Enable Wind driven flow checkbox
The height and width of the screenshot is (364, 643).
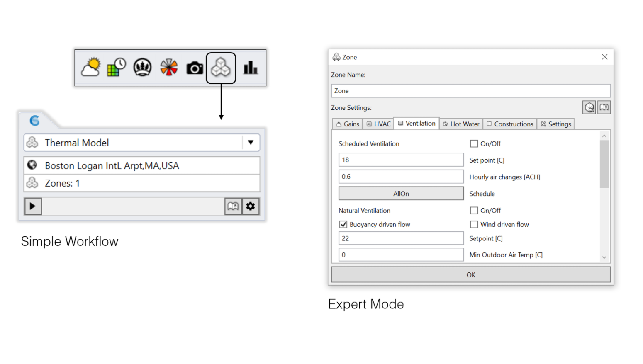(474, 224)
